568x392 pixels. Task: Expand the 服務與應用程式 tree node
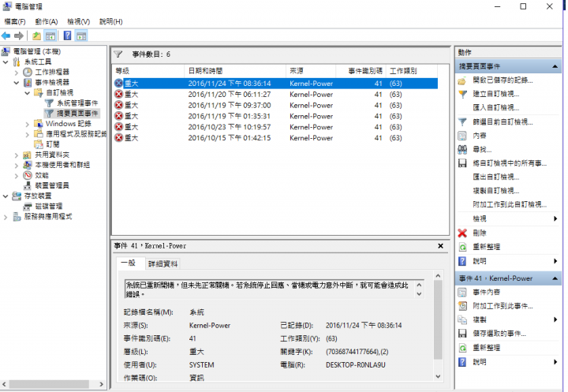(6, 217)
